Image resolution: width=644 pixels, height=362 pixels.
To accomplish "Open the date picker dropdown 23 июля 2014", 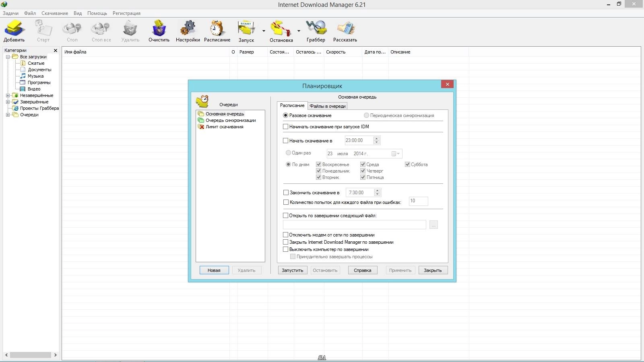I will (396, 154).
